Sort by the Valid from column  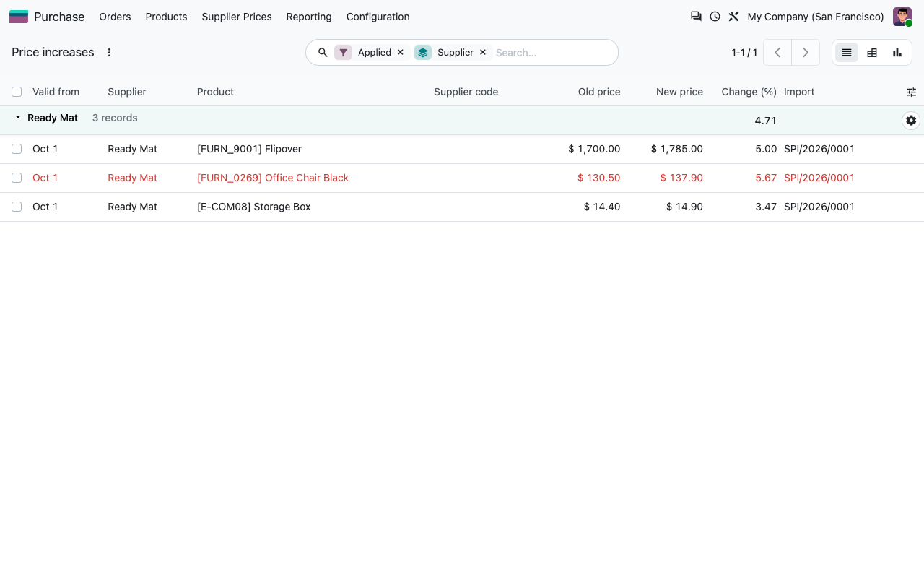click(x=56, y=92)
